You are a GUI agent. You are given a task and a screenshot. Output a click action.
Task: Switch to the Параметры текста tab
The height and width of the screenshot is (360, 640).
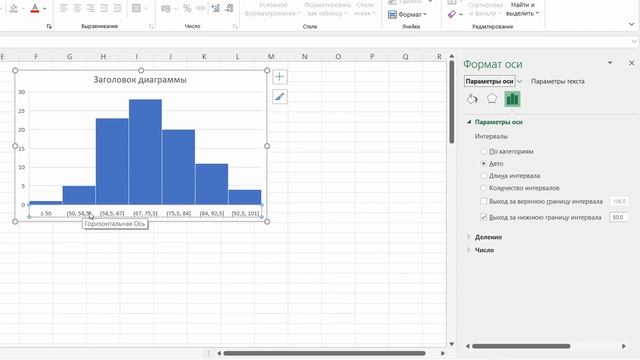tap(558, 81)
